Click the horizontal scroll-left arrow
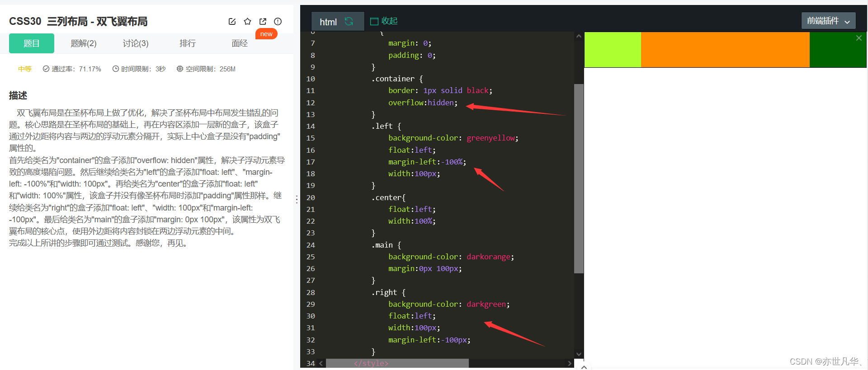Image resolution: width=868 pixels, height=370 pixels. pyautogui.click(x=321, y=363)
